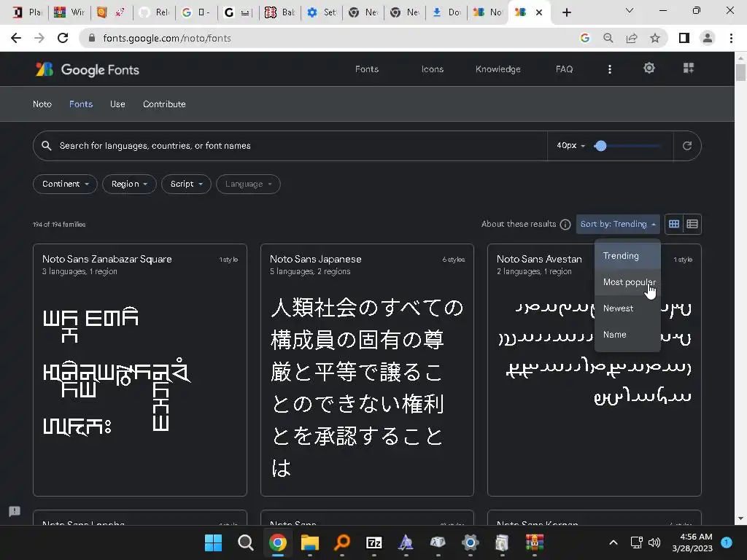Open Windows Settings gear from taskbar
The width and height of the screenshot is (747, 560).
pyautogui.click(x=471, y=542)
